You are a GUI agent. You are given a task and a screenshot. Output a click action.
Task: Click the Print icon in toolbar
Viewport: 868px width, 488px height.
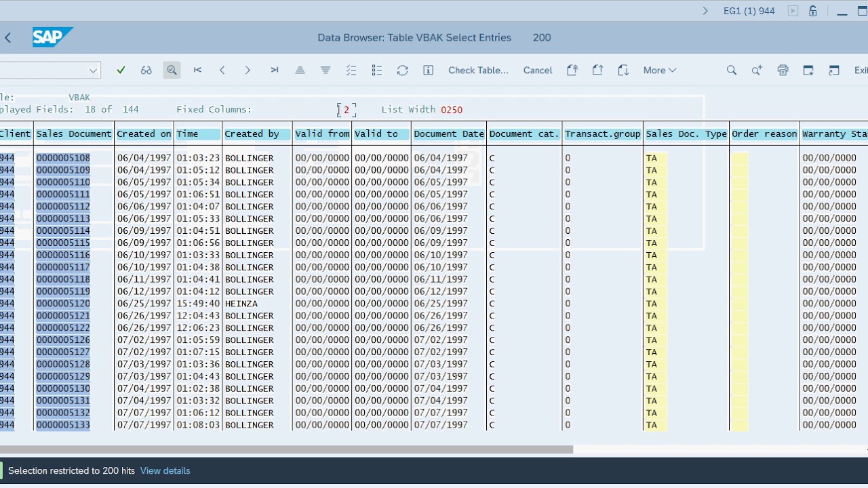[x=783, y=70]
